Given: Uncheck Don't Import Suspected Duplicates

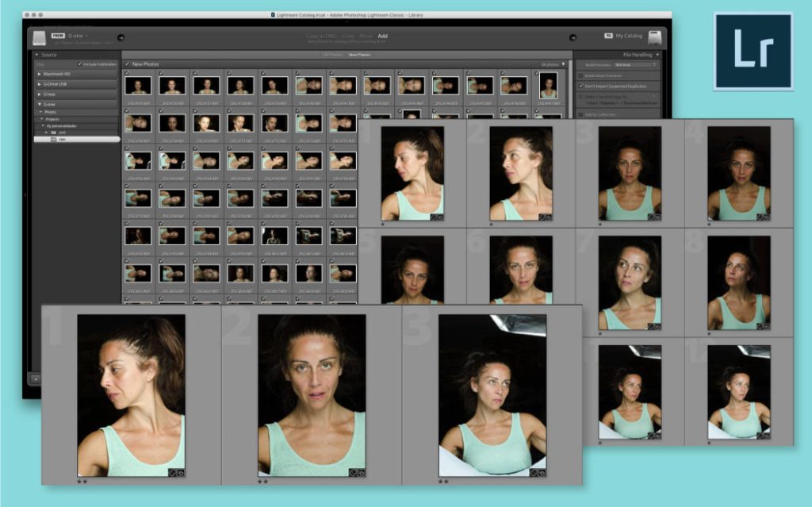Looking at the screenshot, I should (581, 85).
